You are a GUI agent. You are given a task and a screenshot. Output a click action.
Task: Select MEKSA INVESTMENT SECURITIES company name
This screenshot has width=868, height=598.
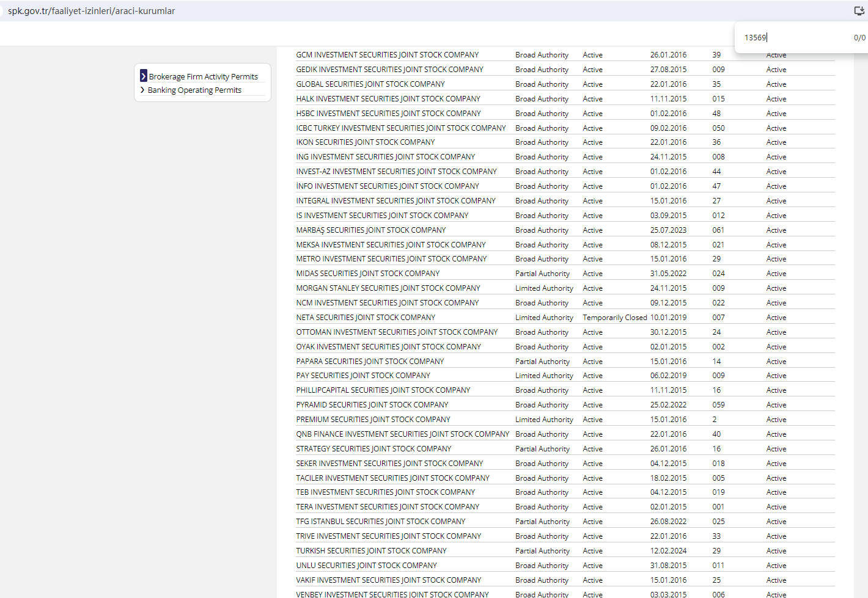pyautogui.click(x=391, y=245)
